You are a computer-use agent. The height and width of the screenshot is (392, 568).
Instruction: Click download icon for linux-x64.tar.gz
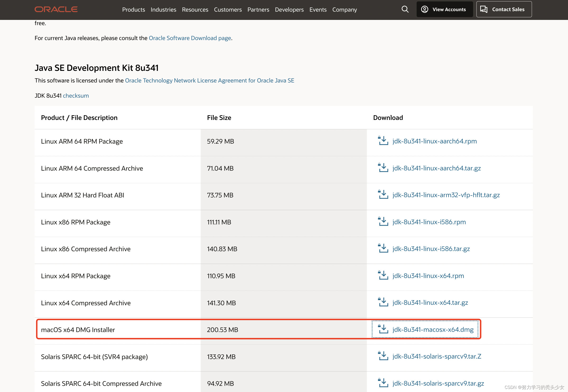click(383, 302)
